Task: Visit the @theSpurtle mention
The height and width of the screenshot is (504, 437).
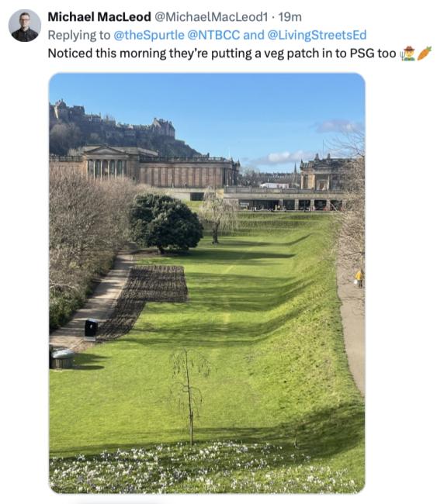Action: pyautogui.click(x=149, y=35)
